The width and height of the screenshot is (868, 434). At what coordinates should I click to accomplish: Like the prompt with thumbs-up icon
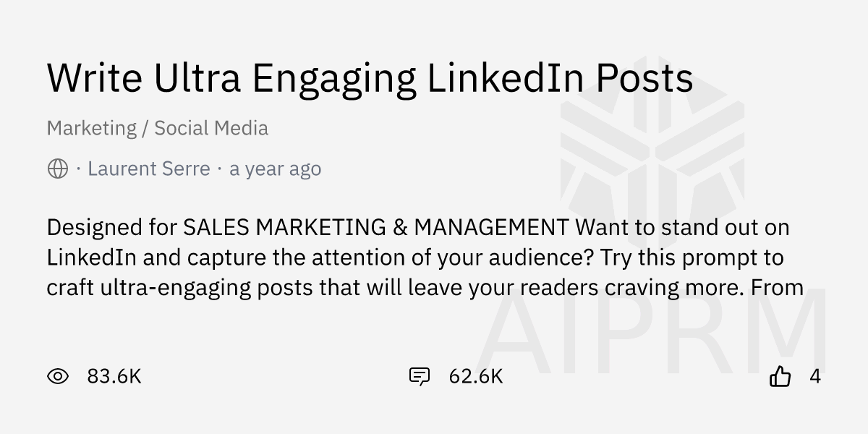point(780,376)
